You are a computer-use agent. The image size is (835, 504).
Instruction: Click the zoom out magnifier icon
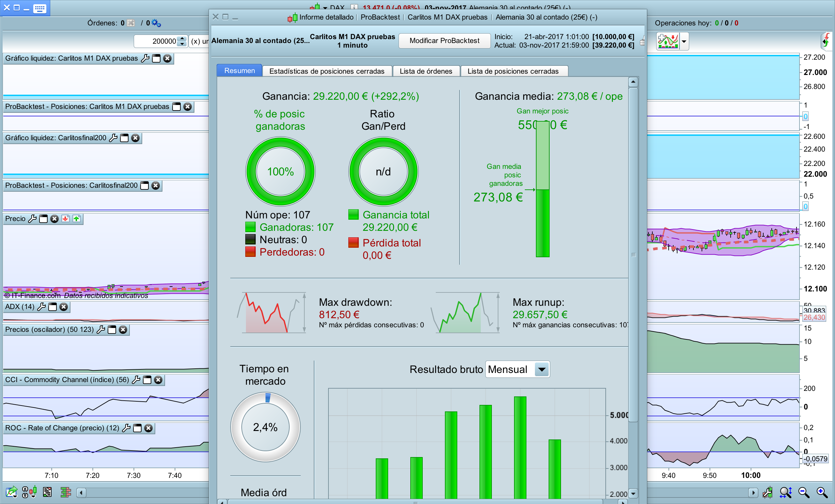click(803, 493)
